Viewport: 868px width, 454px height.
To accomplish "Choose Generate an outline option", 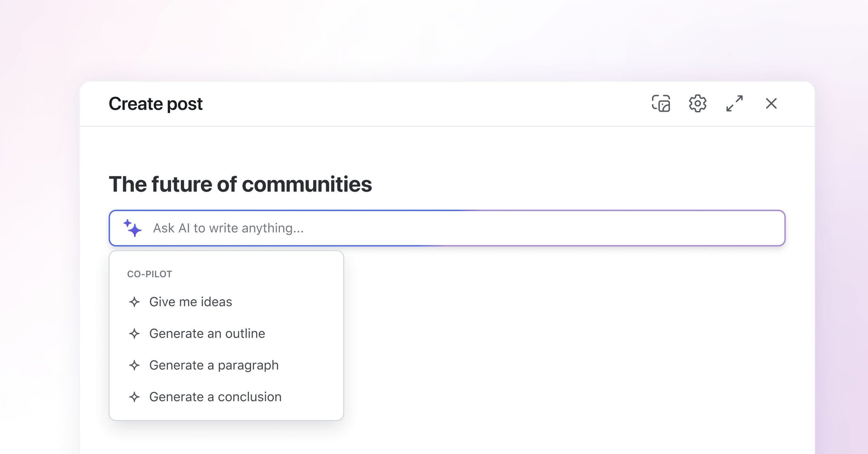I will tap(207, 333).
